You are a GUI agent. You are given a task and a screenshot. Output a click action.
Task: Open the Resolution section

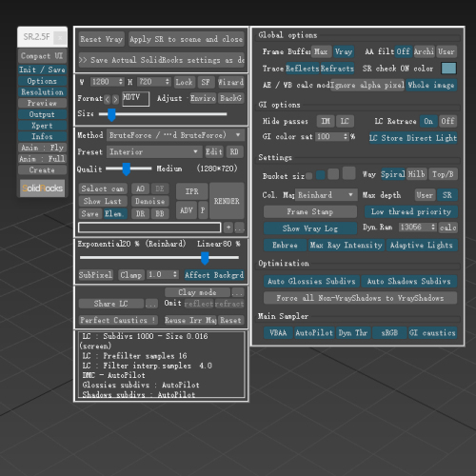pos(42,92)
